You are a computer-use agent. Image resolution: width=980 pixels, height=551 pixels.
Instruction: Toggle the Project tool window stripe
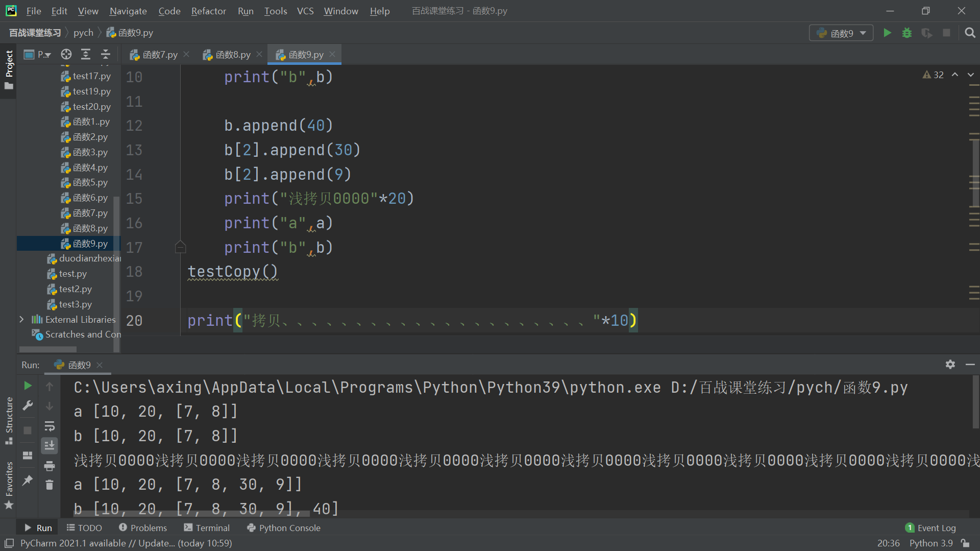click(9, 70)
